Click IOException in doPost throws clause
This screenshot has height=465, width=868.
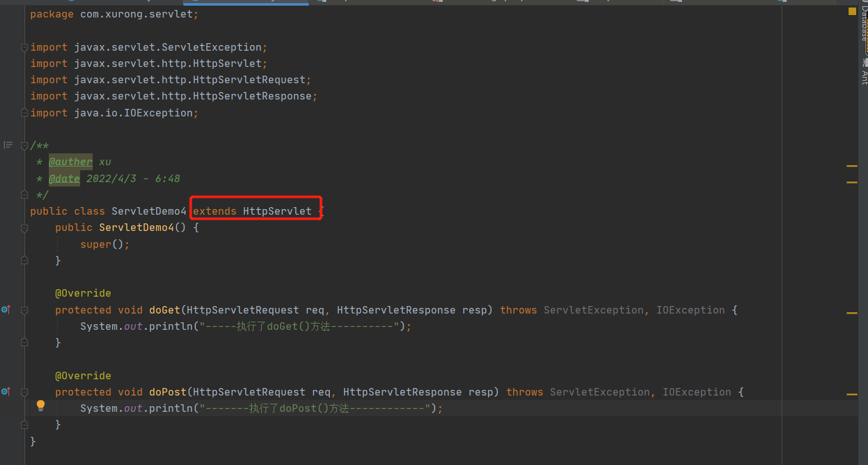pyautogui.click(x=697, y=392)
